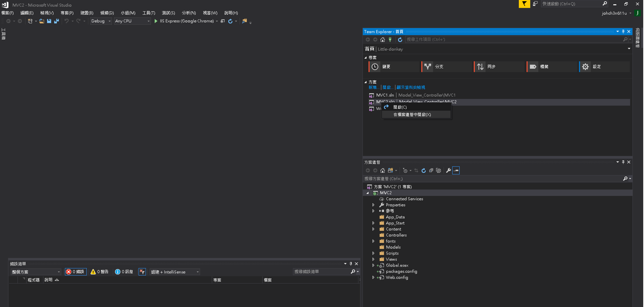
Task: Click the 搜尋方案總管 search field
Action: (x=493, y=179)
